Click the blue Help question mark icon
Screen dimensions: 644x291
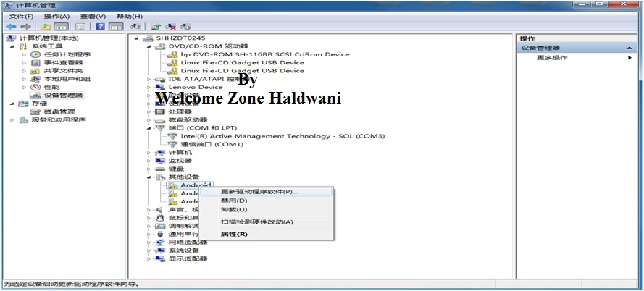point(100,27)
